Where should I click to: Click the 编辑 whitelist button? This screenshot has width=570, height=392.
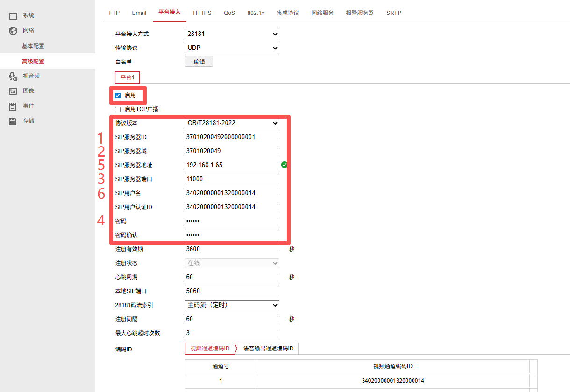199,62
